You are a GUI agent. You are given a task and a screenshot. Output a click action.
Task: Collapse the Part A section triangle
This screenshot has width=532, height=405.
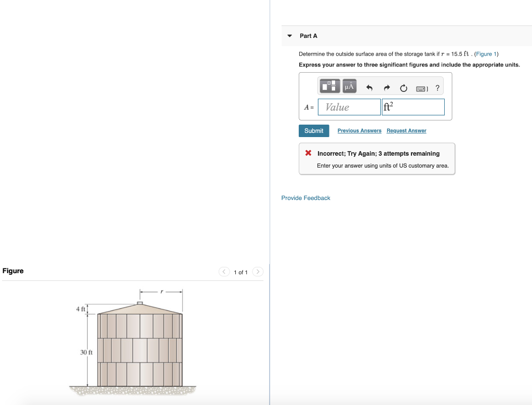point(289,36)
